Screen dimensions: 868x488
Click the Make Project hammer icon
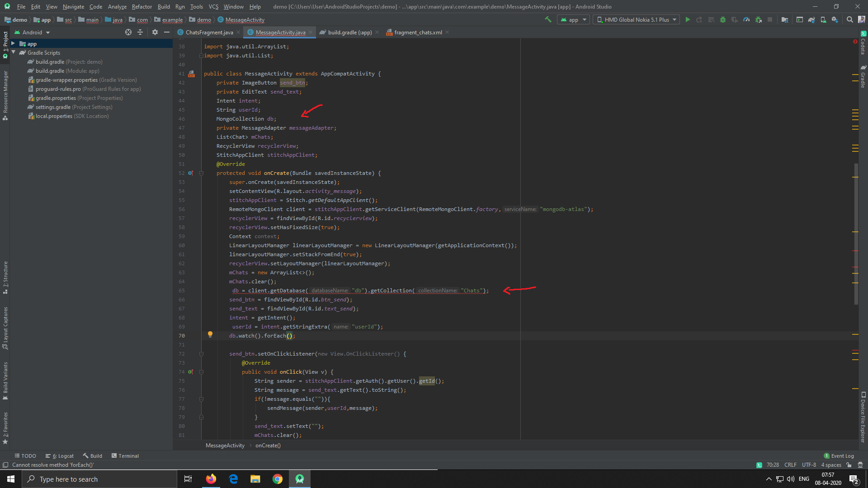(x=548, y=19)
